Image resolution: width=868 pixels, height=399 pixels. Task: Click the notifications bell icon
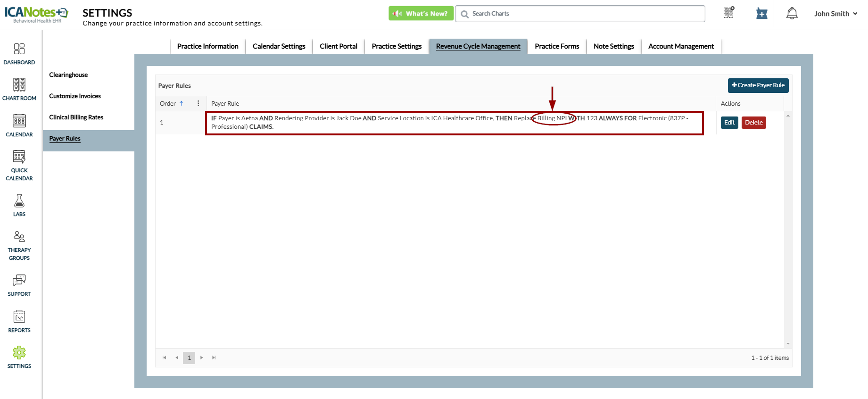coord(792,14)
